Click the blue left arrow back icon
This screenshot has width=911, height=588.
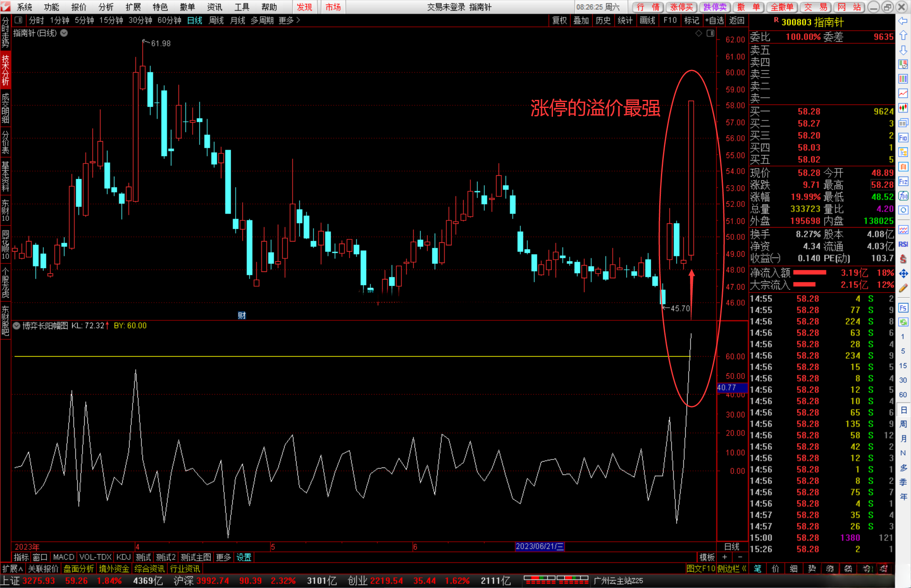tap(903, 21)
